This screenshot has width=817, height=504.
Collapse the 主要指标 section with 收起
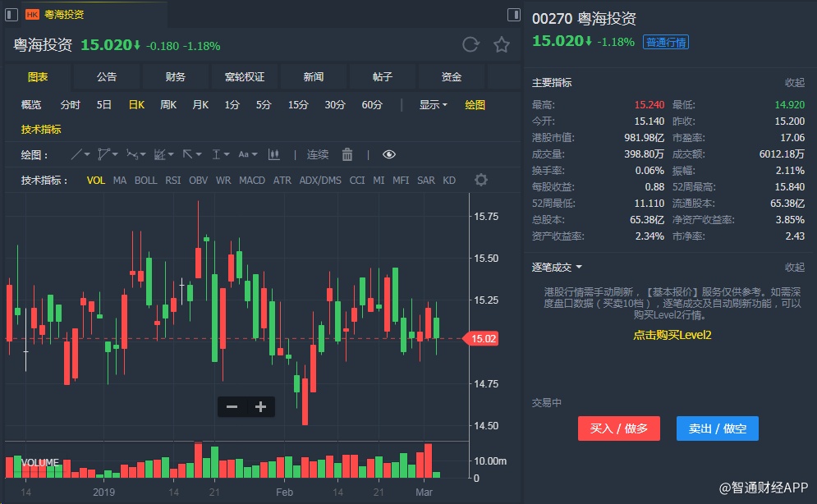coord(794,82)
